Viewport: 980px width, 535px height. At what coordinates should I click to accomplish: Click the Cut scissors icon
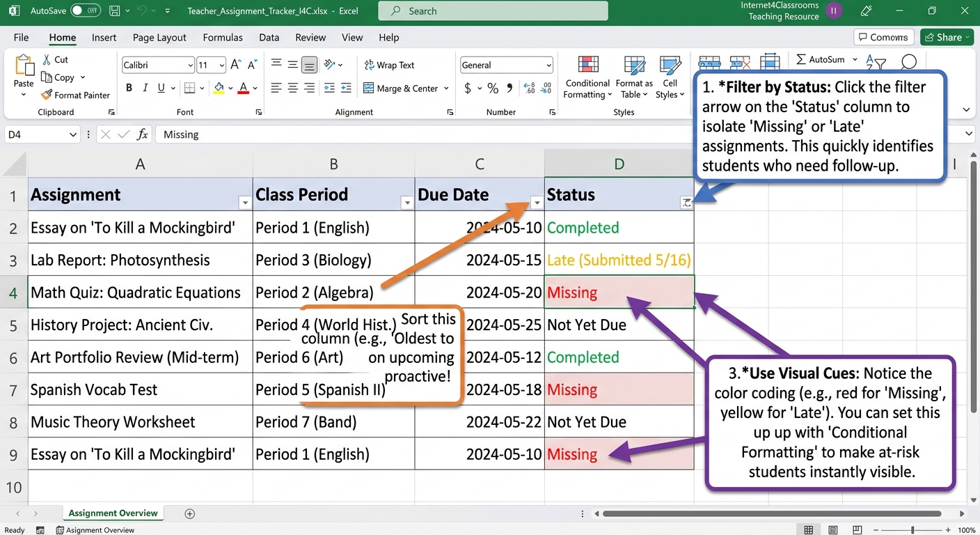(47, 59)
